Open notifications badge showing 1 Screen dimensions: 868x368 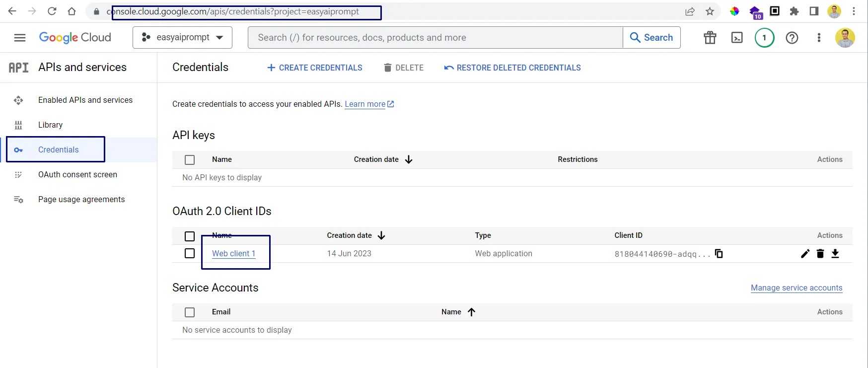coord(764,38)
